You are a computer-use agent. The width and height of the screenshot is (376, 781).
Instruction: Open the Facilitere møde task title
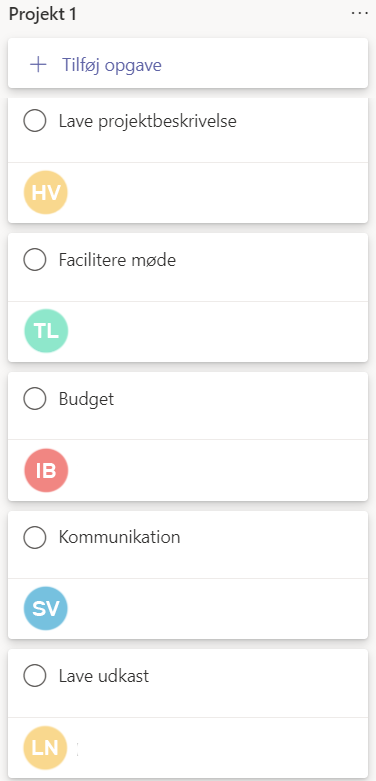(117, 260)
